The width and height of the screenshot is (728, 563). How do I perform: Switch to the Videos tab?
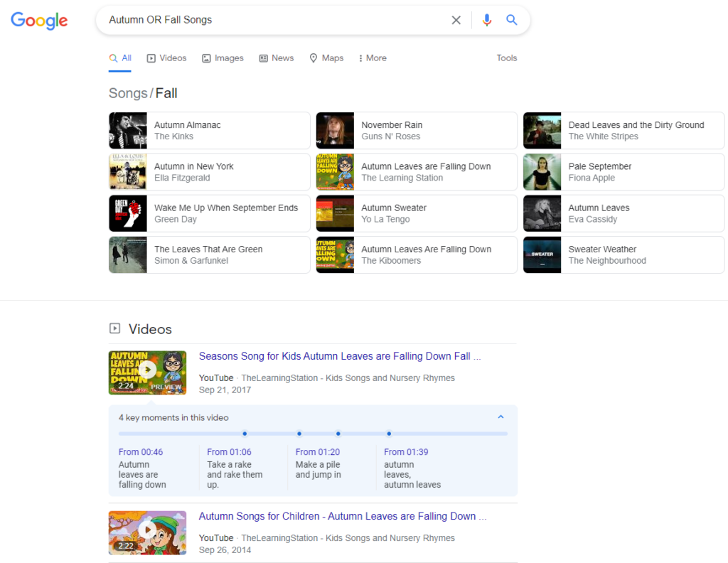tap(166, 58)
